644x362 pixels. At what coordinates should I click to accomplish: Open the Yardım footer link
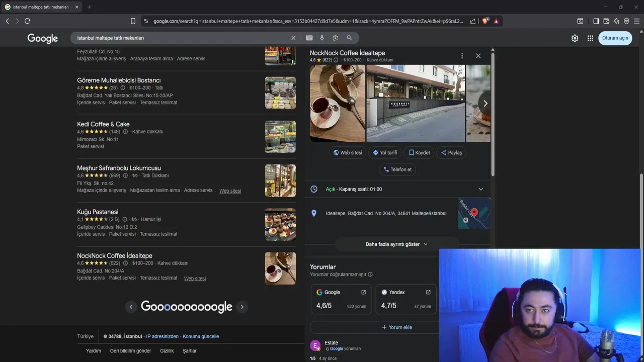(94, 351)
